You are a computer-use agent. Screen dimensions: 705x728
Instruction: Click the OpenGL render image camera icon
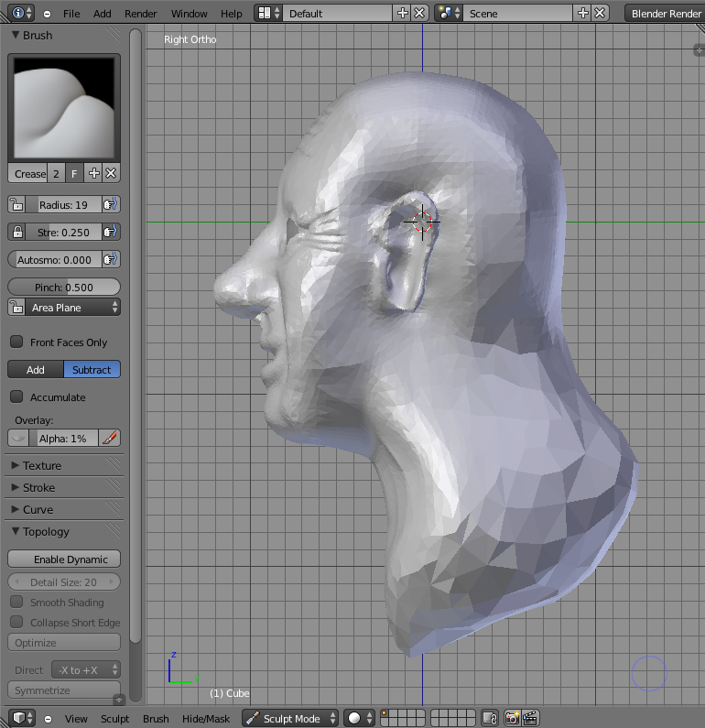(x=512, y=719)
